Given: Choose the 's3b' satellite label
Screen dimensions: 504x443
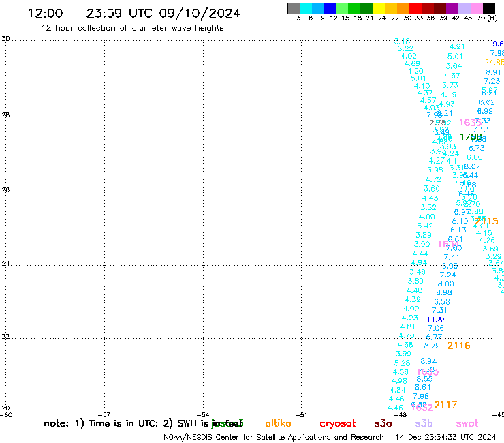Looking at the screenshot, I should click(x=424, y=423).
